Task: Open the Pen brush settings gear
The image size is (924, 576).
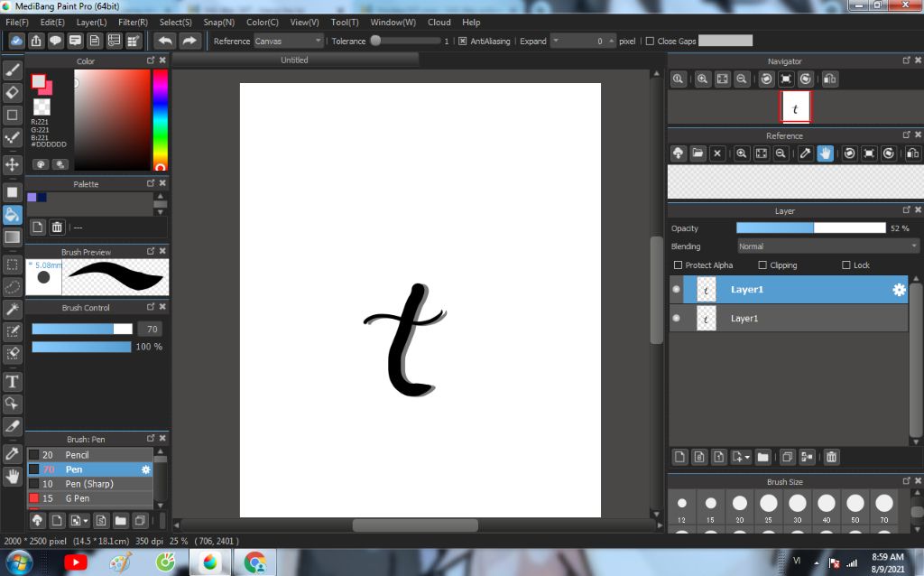Action: tap(145, 469)
